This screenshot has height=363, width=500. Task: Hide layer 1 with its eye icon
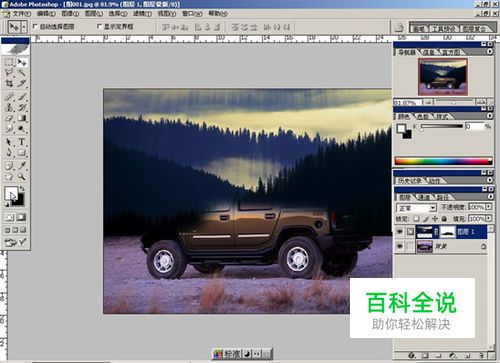tap(400, 231)
